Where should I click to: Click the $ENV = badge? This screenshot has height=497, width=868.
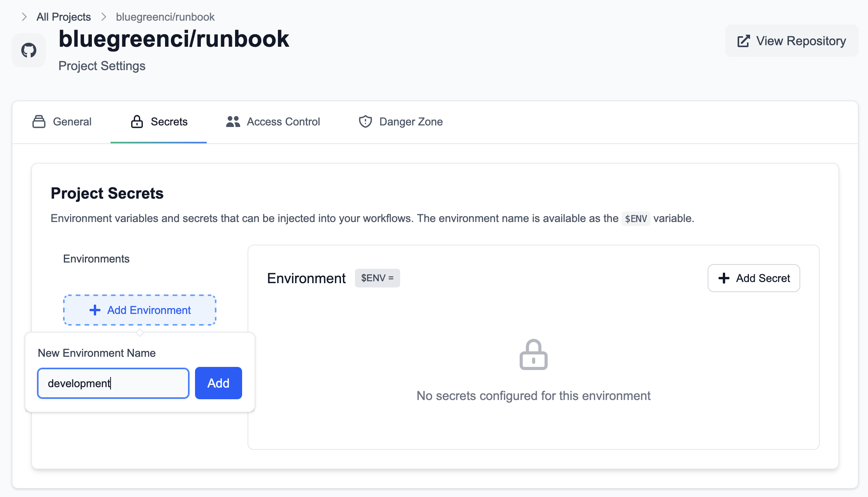pos(377,278)
